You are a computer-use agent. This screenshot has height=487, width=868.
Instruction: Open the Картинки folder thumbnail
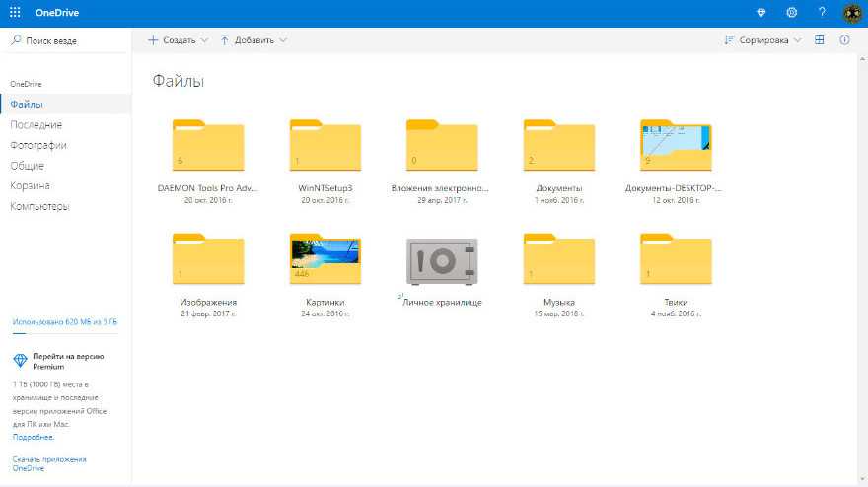[325, 262]
